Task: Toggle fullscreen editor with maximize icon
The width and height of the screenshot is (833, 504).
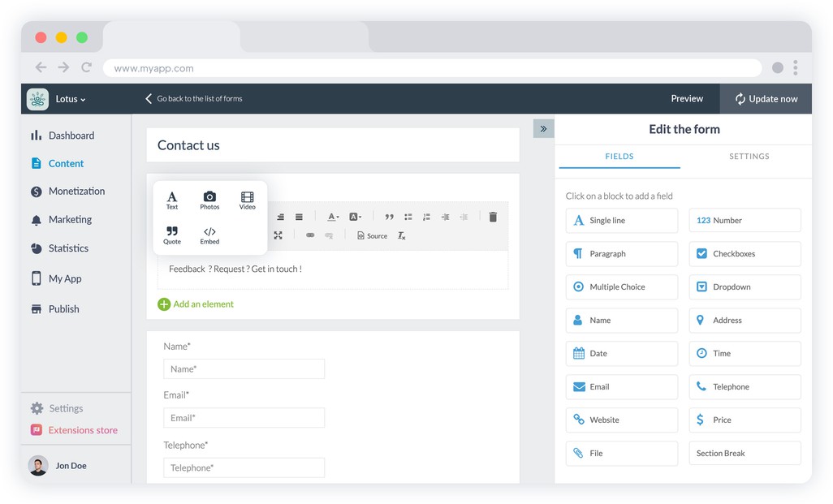Action: click(278, 235)
